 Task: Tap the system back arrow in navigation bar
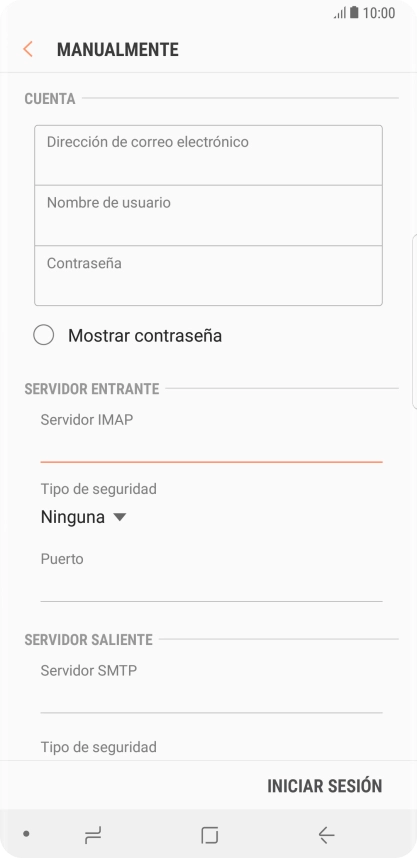point(326,834)
